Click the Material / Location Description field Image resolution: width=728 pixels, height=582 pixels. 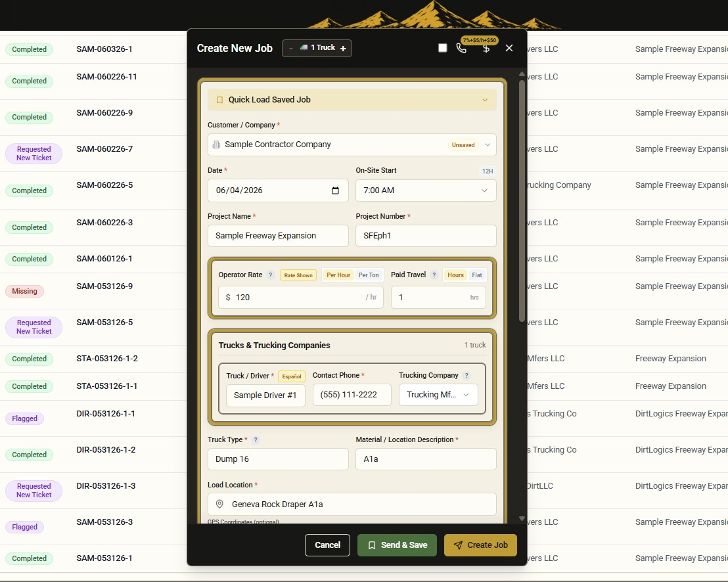tap(426, 459)
